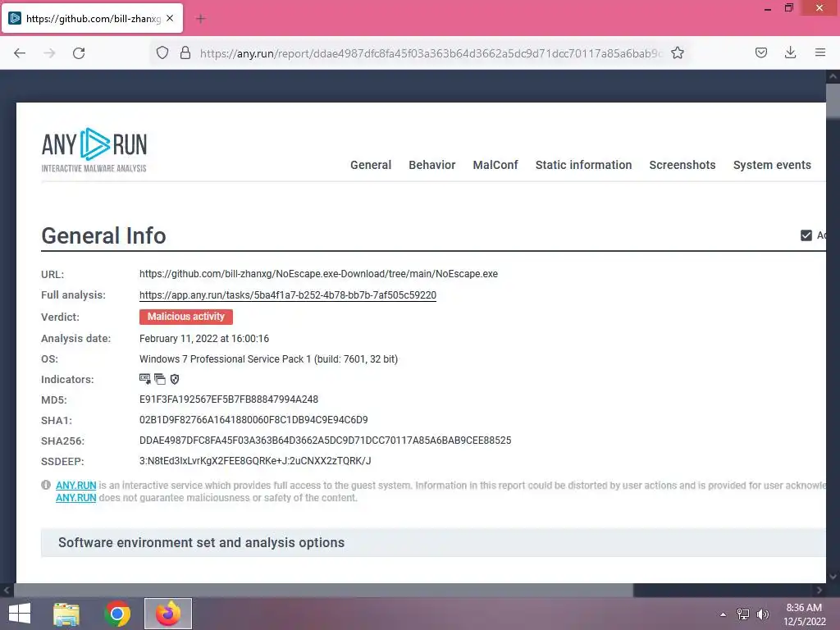This screenshot has height=630, width=840.
Task: Click the horizontal scrollbar thumb
Action: click(323, 591)
